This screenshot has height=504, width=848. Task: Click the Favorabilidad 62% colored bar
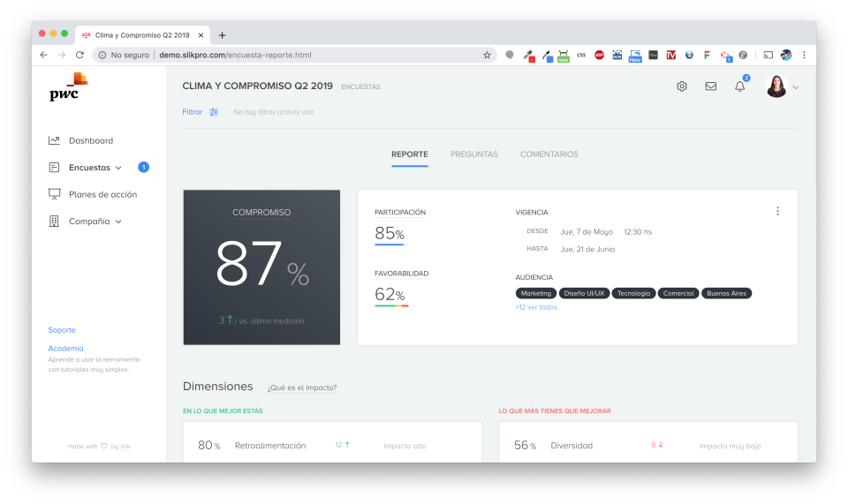click(x=391, y=305)
